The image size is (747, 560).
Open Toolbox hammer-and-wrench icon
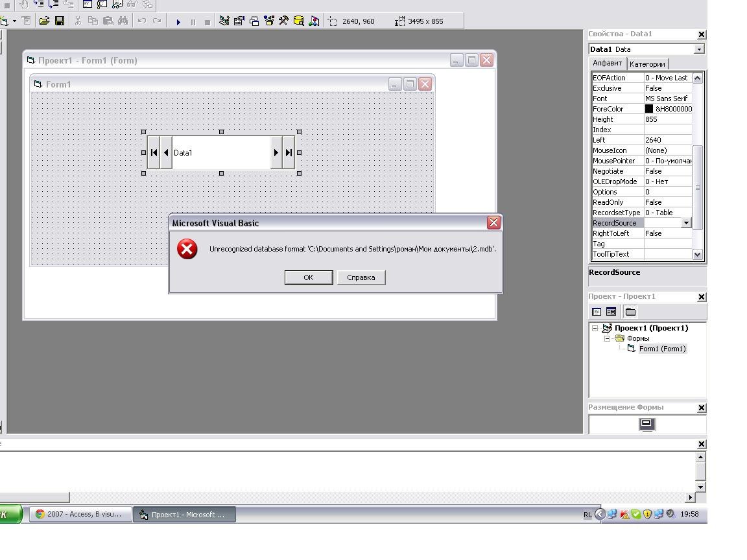click(284, 21)
